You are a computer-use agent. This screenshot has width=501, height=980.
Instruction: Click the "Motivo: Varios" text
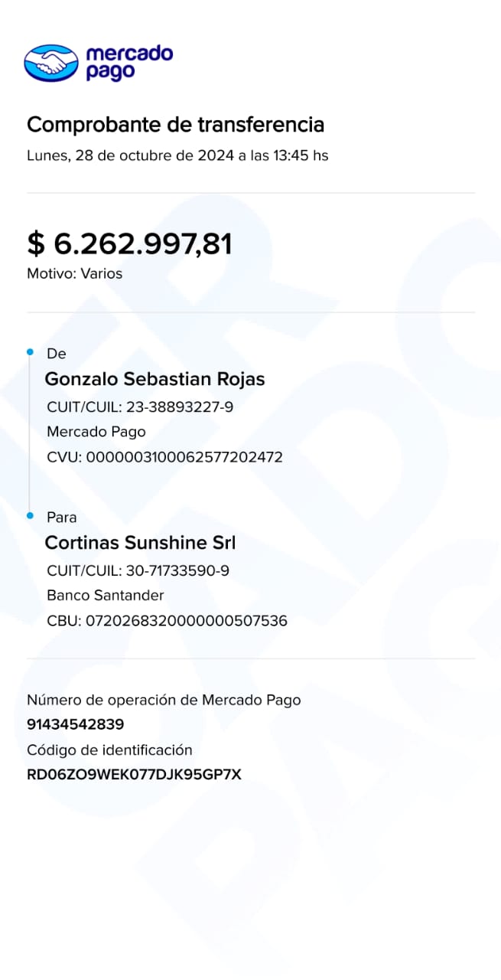click(74, 273)
